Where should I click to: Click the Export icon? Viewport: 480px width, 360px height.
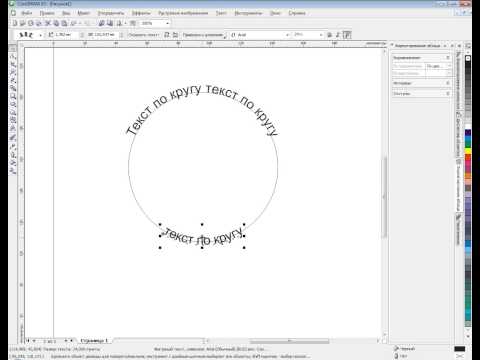pyautogui.click(x=110, y=23)
